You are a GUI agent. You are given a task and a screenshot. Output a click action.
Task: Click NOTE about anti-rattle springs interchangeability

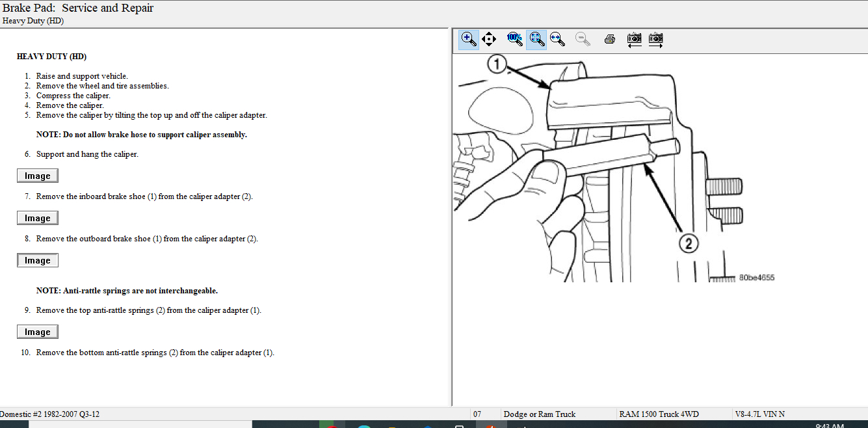pos(127,291)
